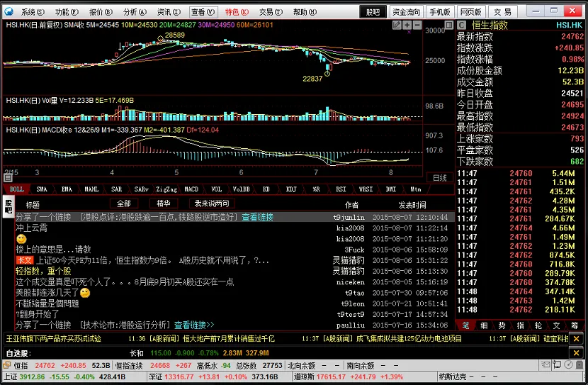The height and width of the screenshot is (385, 588).
Task: Click the 全部 filter button
Action: pos(124,203)
